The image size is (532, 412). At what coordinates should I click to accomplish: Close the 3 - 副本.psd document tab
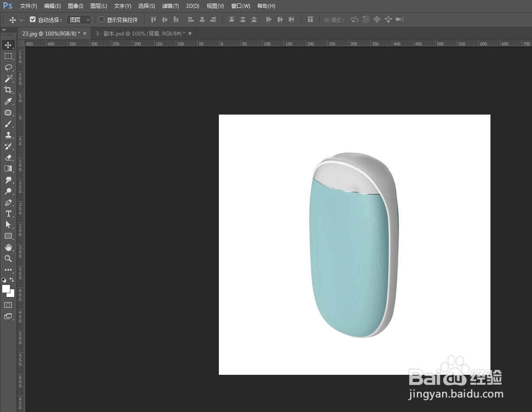pos(190,33)
